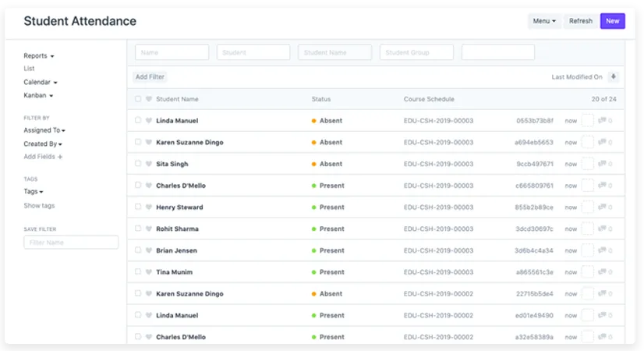This screenshot has height=351, width=644.
Task: Click the heart icon in the list header
Action: point(148,99)
